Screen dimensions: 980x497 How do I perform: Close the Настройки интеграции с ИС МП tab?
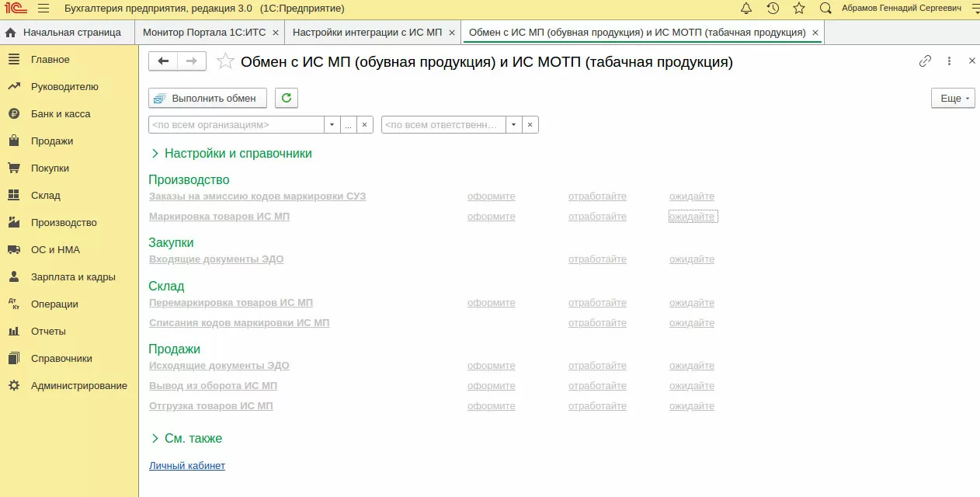452,33
